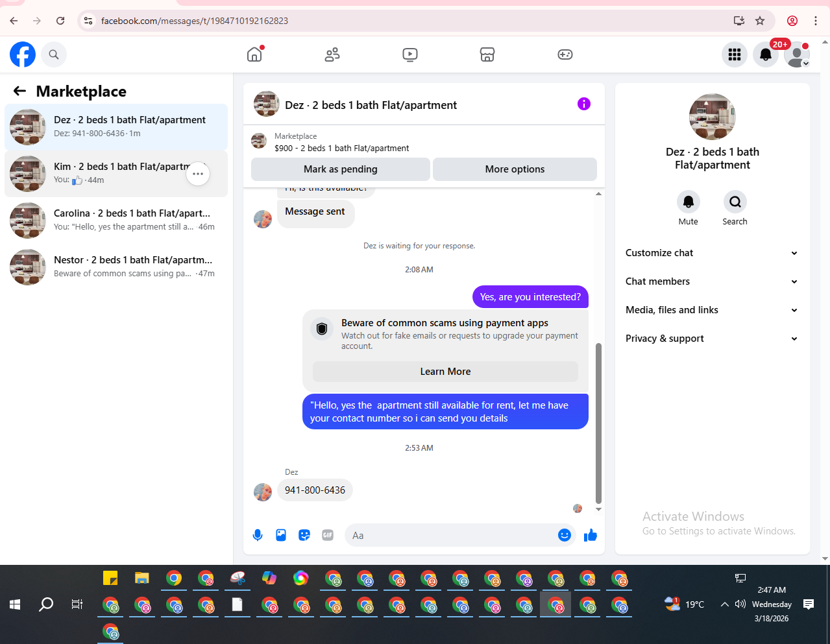Open the Facebook menu grid icon

click(735, 54)
